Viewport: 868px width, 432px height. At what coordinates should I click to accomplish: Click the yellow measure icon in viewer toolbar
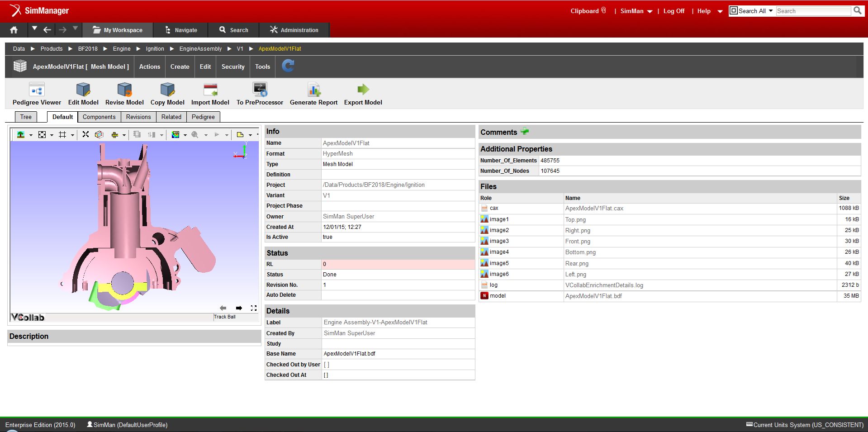tap(114, 134)
